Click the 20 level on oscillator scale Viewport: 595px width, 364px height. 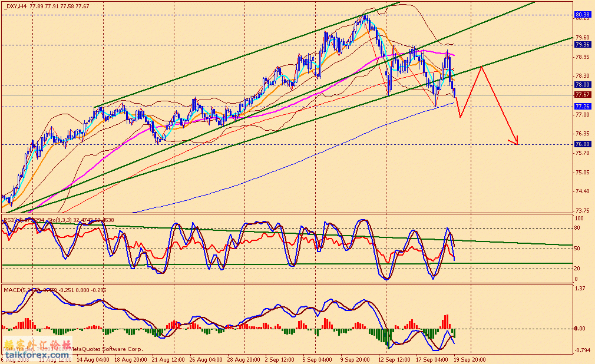[x=577, y=269]
